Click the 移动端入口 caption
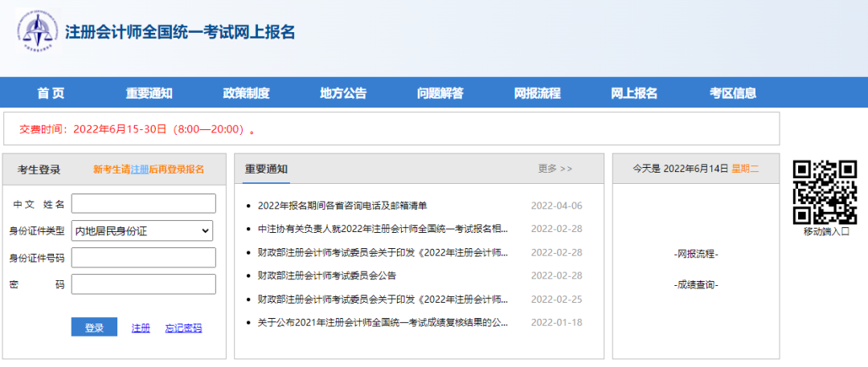868x367 pixels. (826, 231)
